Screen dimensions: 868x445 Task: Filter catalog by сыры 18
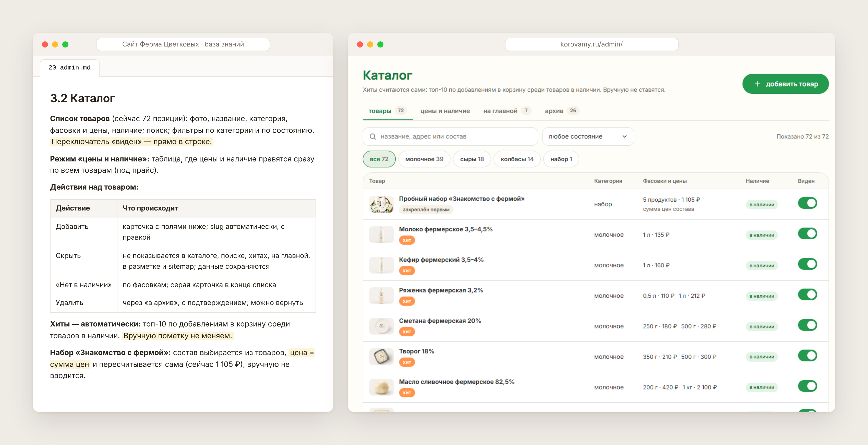(x=472, y=159)
